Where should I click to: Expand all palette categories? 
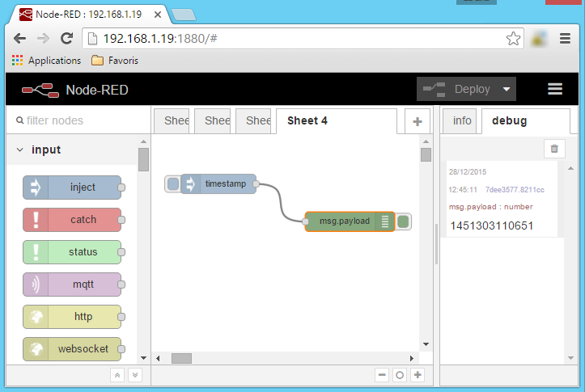[x=134, y=375]
